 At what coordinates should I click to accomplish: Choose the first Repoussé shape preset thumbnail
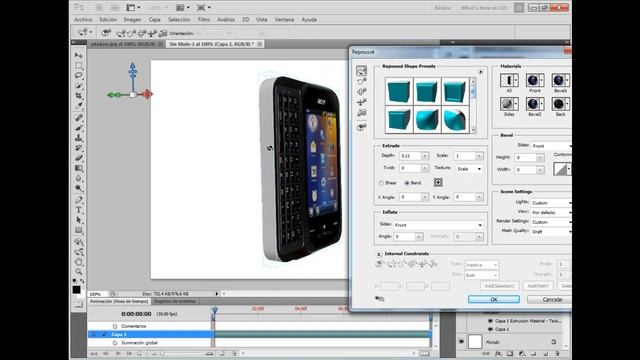(x=399, y=91)
